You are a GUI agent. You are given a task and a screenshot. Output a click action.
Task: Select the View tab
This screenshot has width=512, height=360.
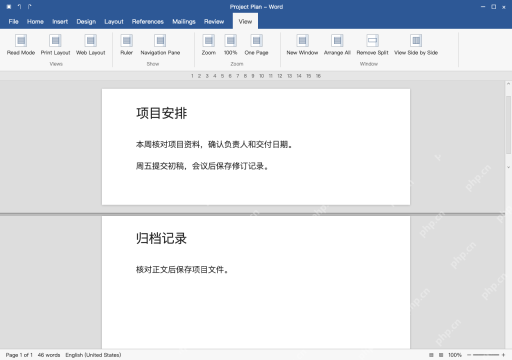pos(245,22)
